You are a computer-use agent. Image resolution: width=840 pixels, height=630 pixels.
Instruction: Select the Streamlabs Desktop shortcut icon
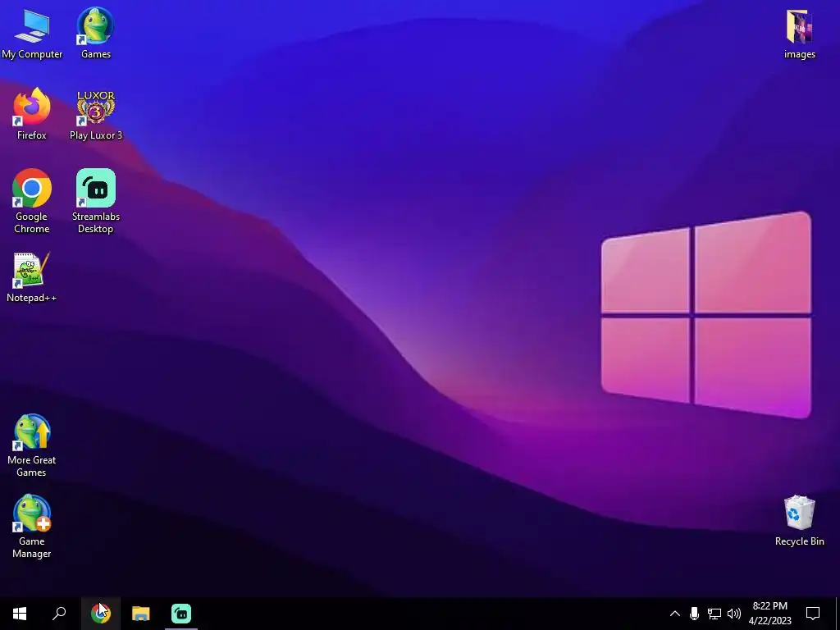point(96,201)
